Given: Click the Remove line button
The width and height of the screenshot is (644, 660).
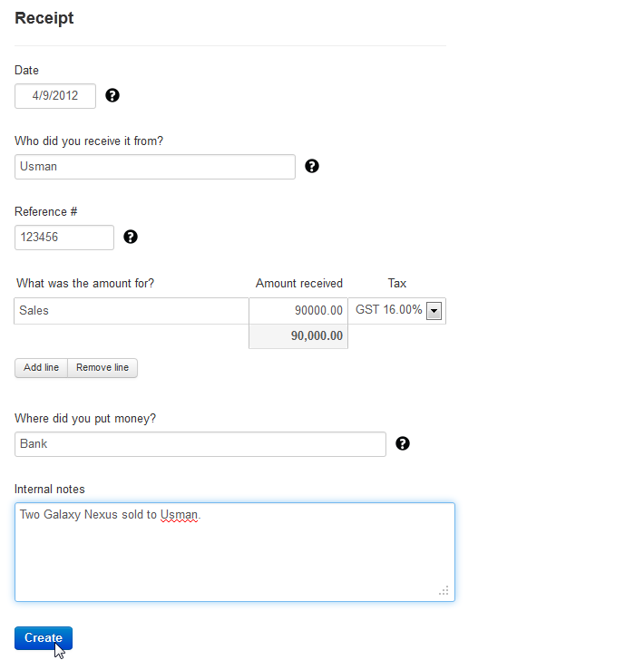Looking at the screenshot, I should point(102,368).
